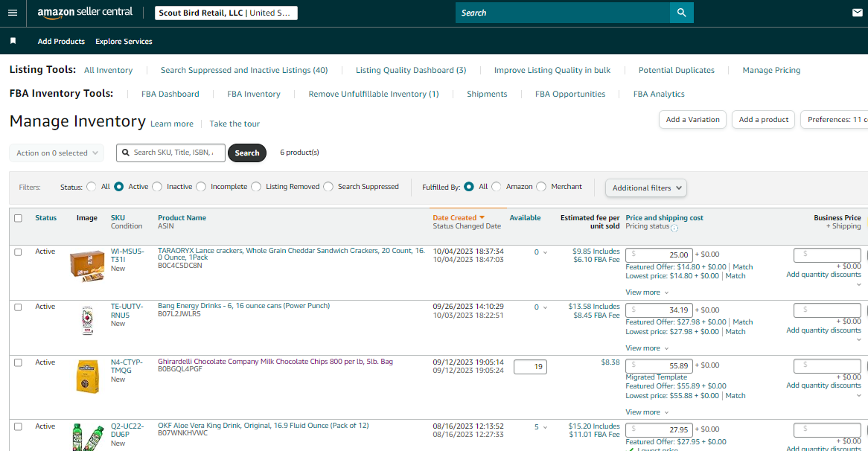Select the Listing Removed status filter

point(256,187)
